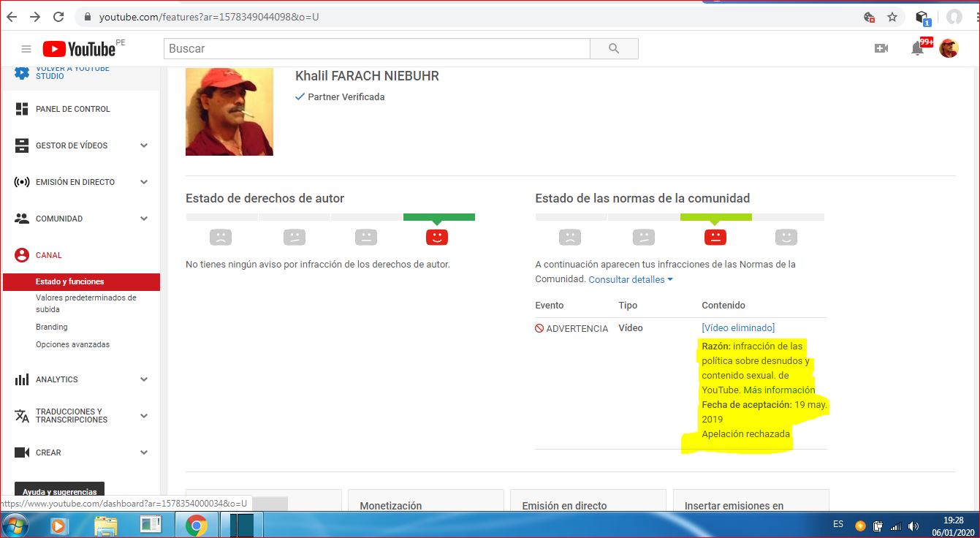Screen dimensions: 980x538
Task: Open the YouTube hamburger guide menu
Action: tap(26, 49)
